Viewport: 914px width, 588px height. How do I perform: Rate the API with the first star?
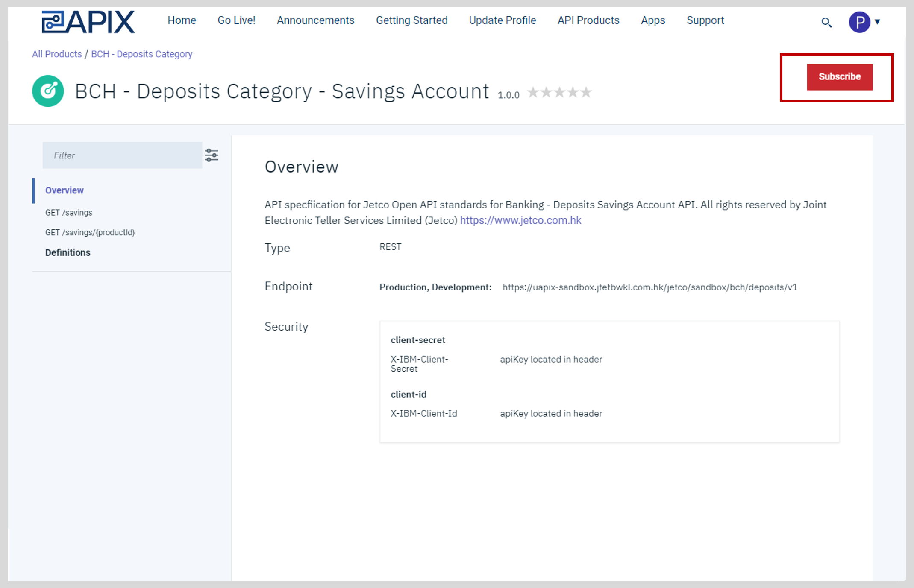tap(533, 92)
